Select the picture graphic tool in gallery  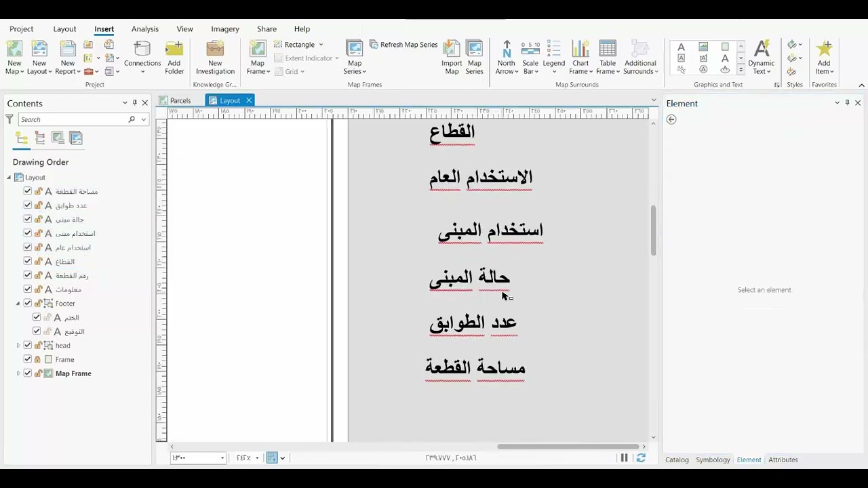click(x=703, y=47)
